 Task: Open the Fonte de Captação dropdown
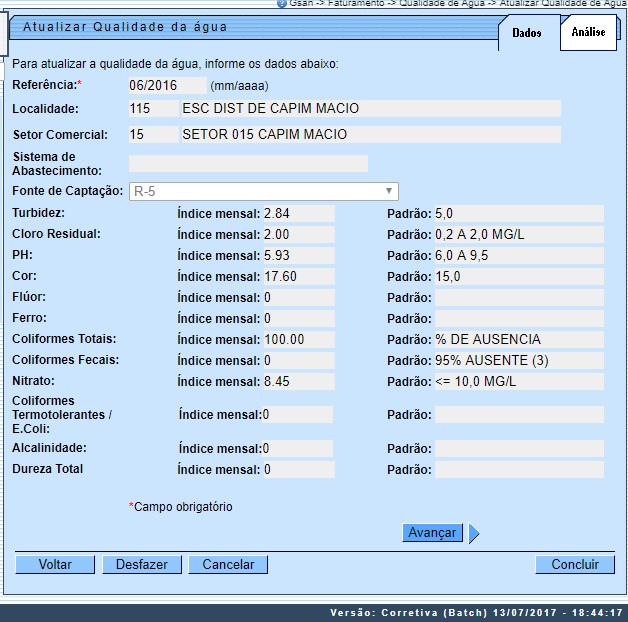(x=264, y=191)
